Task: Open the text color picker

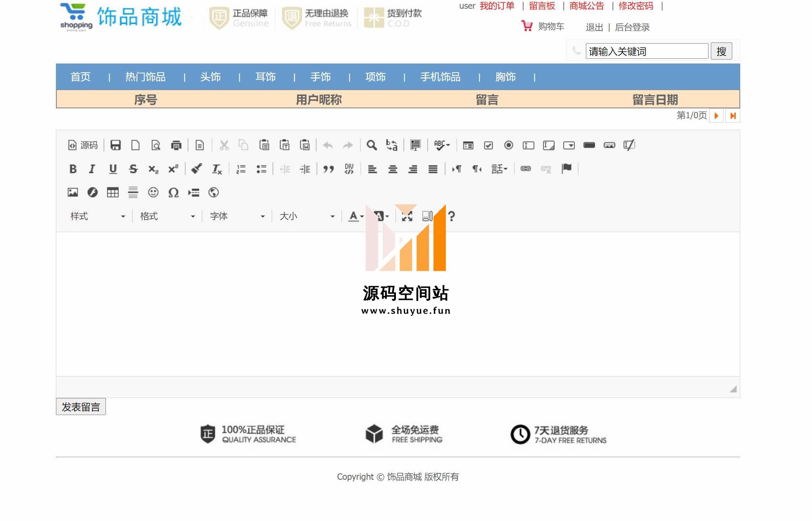Action: pyautogui.click(x=356, y=216)
